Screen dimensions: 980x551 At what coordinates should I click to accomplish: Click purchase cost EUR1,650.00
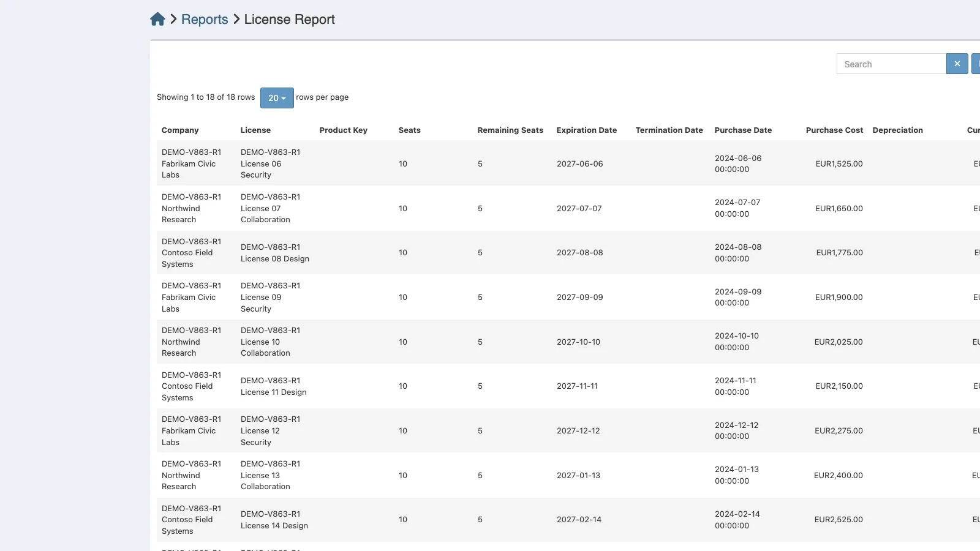click(839, 209)
